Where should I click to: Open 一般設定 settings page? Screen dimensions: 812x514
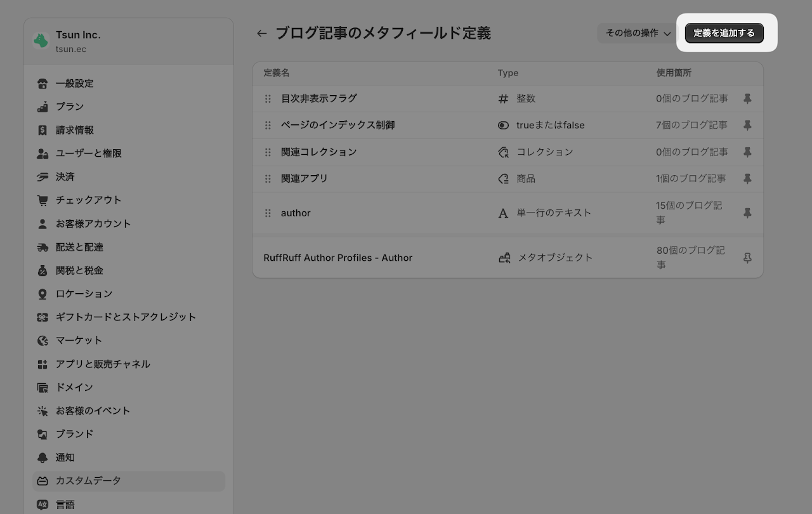[x=129, y=83]
